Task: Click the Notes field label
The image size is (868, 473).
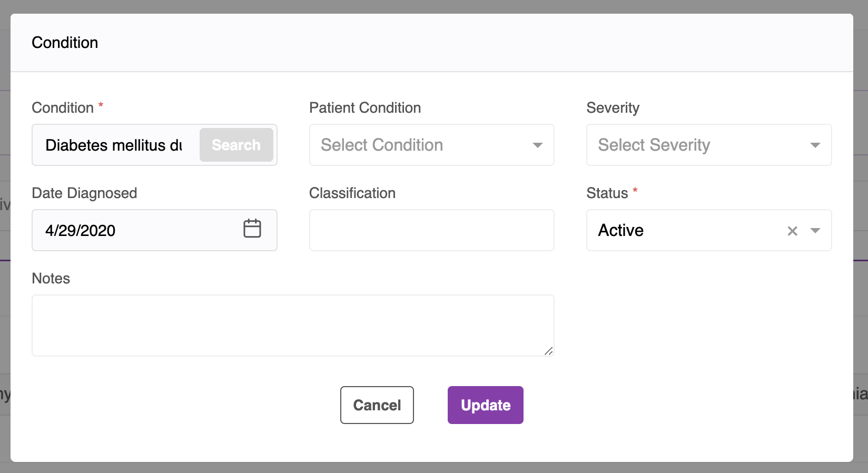Action: [x=51, y=279]
